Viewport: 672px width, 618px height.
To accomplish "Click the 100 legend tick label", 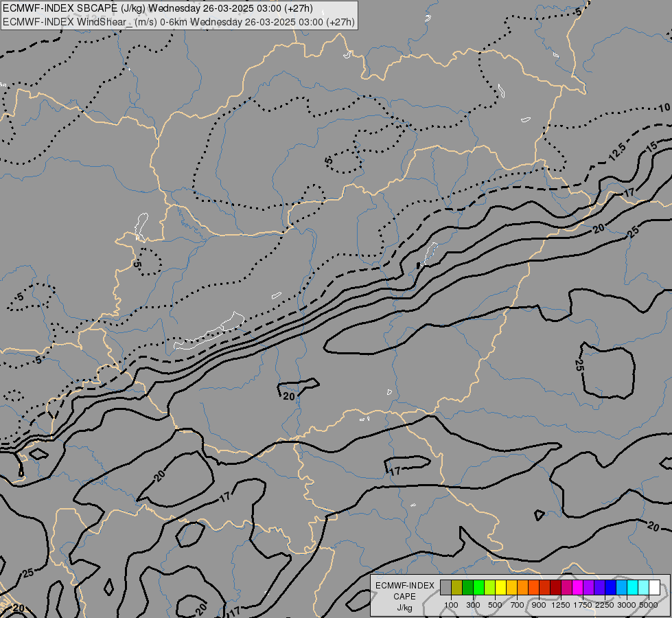I will [451, 605].
